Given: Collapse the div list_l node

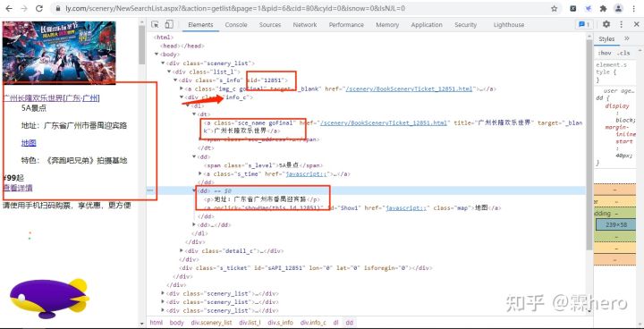Looking at the screenshot, I should pyautogui.click(x=169, y=72).
